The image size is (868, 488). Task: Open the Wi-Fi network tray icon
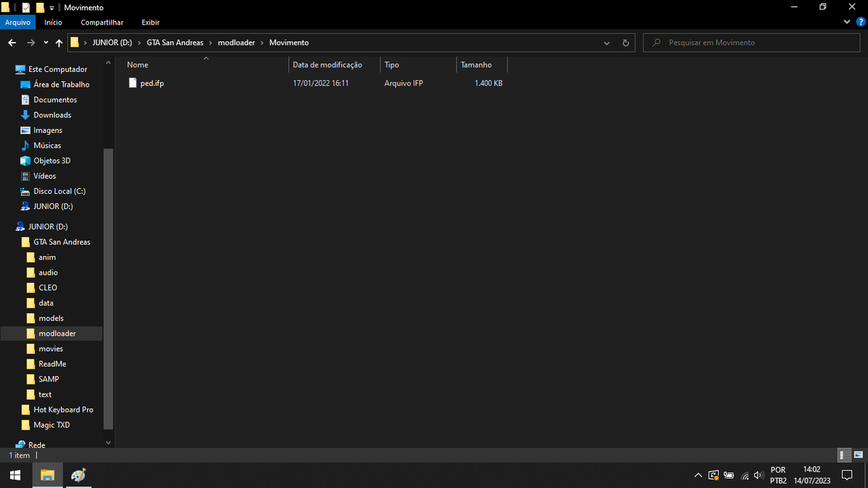(x=745, y=475)
